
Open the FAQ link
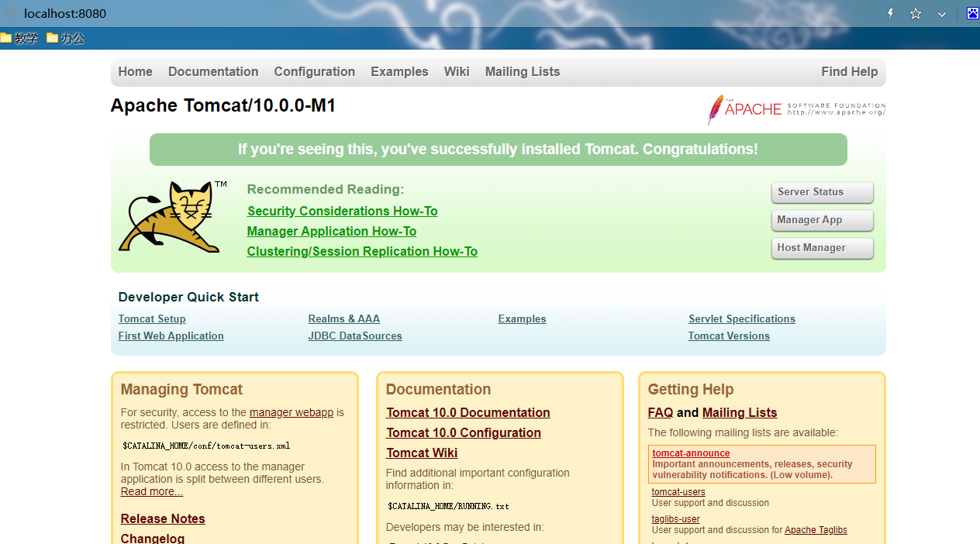[661, 412]
